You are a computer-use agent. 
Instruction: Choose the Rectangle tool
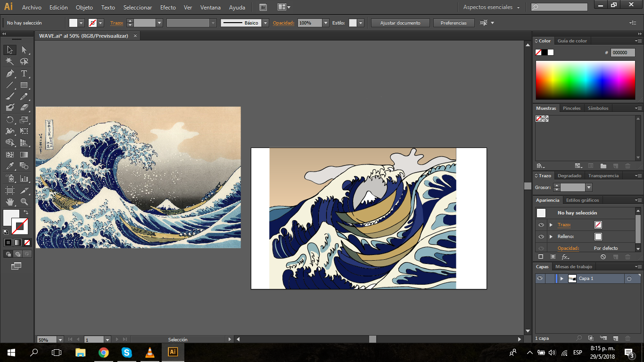pos(24,85)
